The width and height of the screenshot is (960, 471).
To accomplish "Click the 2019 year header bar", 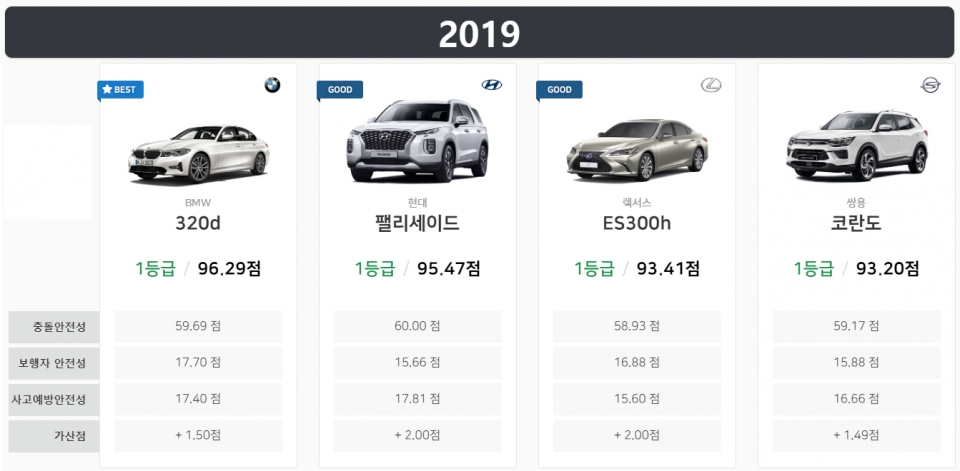I will pos(480,33).
